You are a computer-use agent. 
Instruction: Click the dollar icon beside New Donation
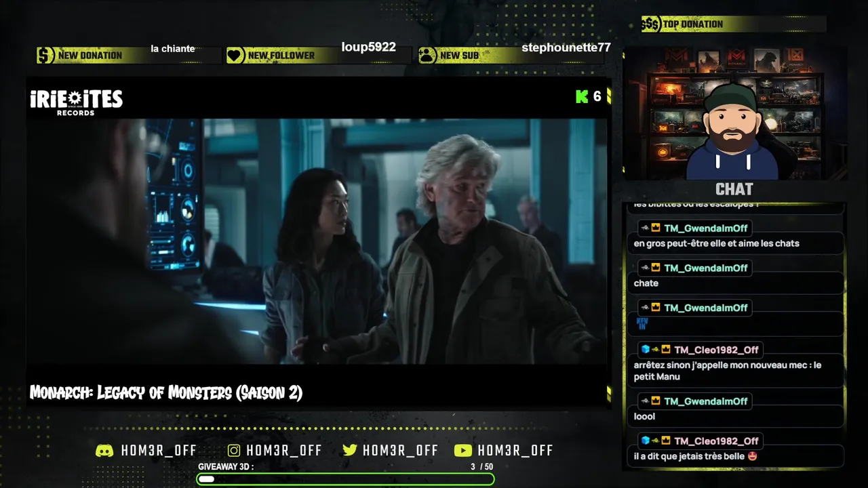pos(45,55)
